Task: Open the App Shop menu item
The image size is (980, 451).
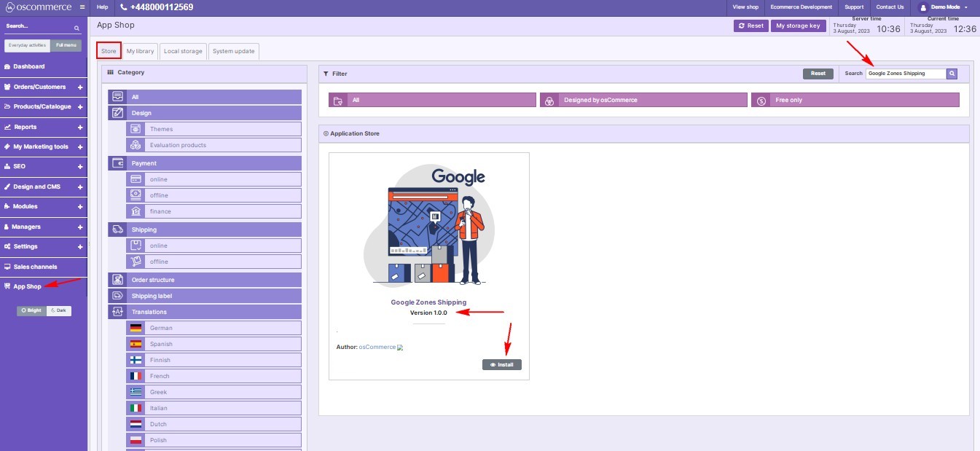Action: [x=44, y=286]
